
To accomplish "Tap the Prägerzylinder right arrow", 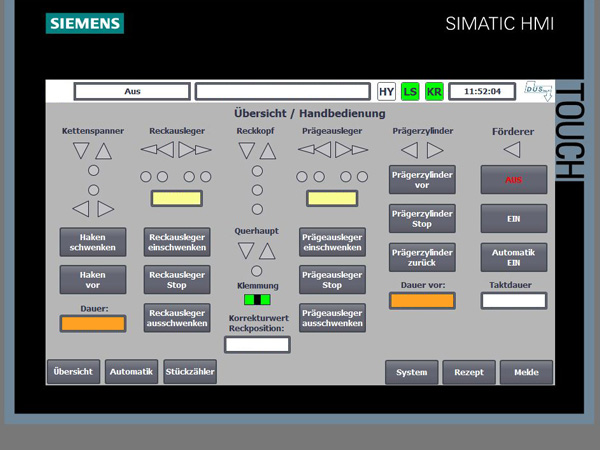I will coord(435,150).
